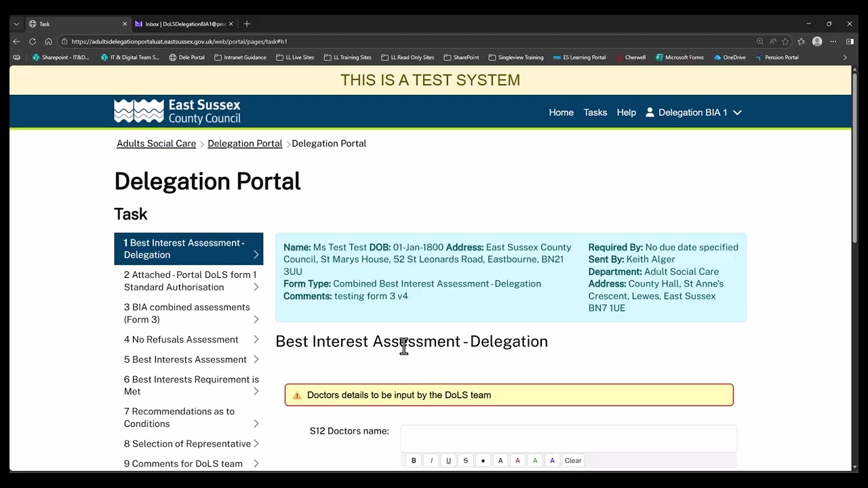Open Tasks in portal navigation
The height and width of the screenshot is (488, 868).
tap(595, 113)
